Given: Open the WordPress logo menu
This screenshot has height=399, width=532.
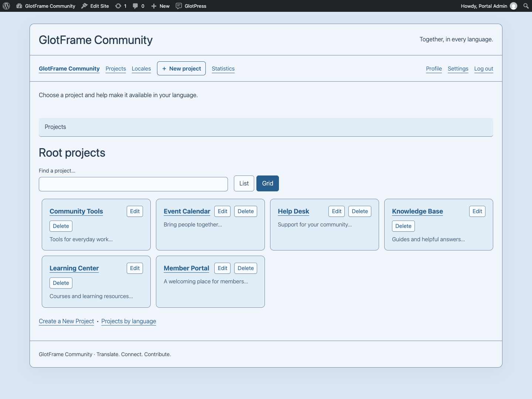Looking at the screenshot, I should click(6, 6).
